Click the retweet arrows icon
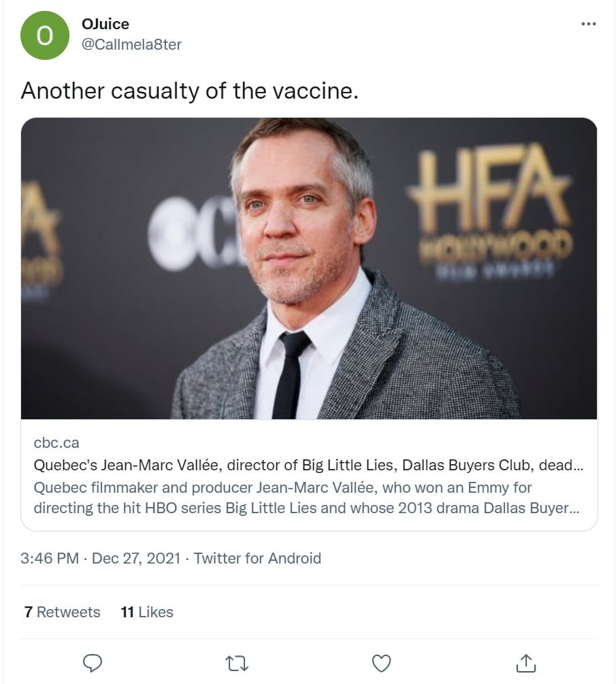This screenshot has height=684, width=616. [236, 662]
